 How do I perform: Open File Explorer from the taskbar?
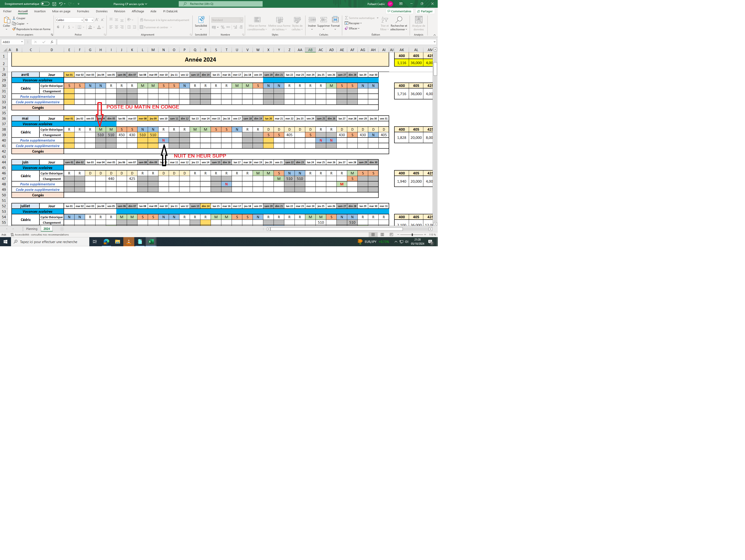[118, 242]
